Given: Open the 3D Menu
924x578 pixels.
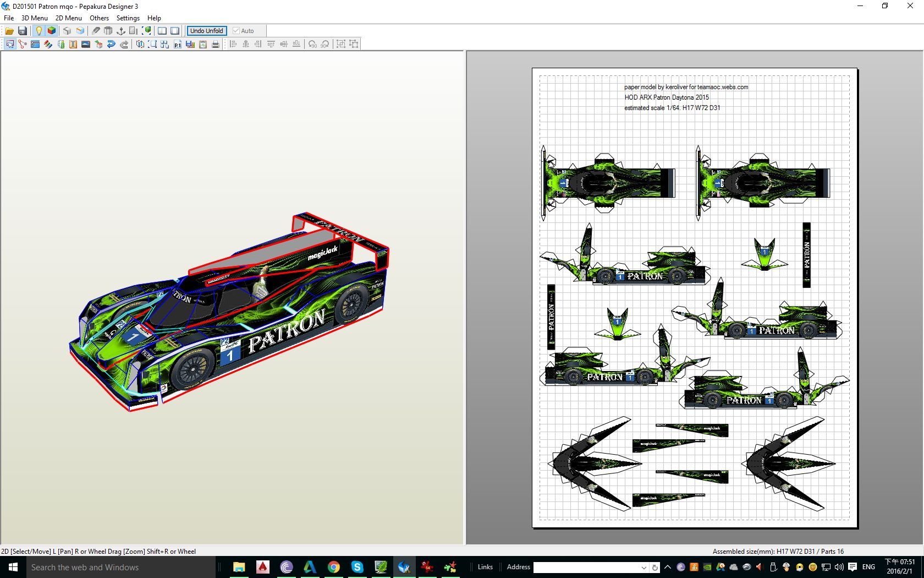Looking at the screenshot, I should 34,18.
